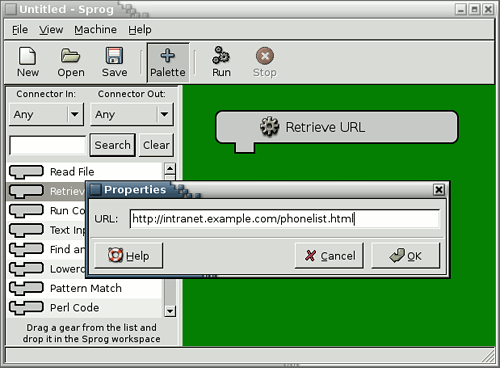Image resolution: width=500 pixels, height=368 pixels.
Task: Click the cog icon on Retrieve URL gear
Action: click(x=269, y=127)
